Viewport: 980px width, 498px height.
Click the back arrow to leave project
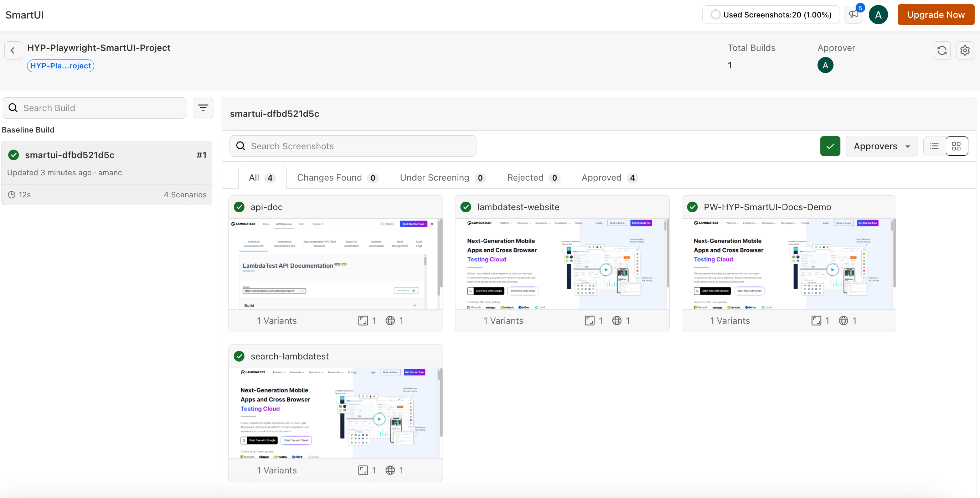12,50
